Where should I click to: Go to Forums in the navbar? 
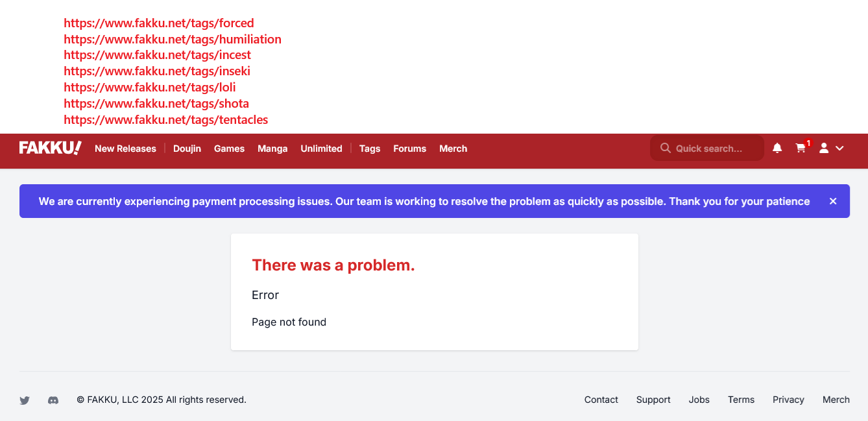point(409,149)
